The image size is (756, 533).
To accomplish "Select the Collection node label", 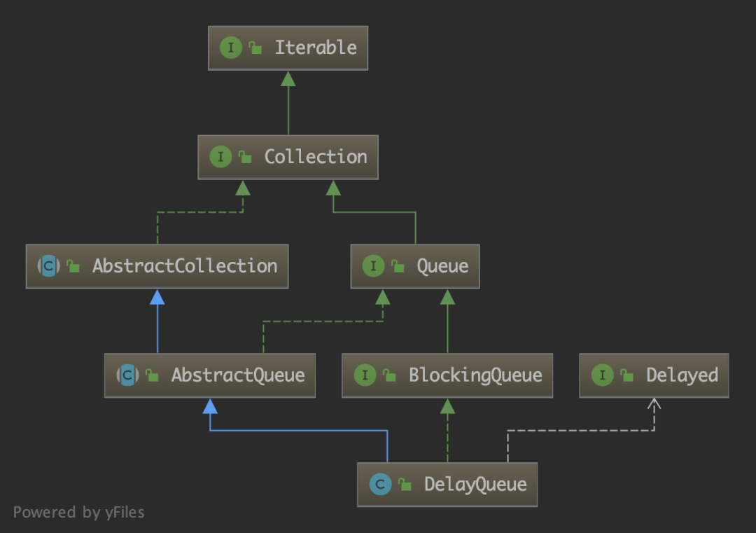I will pos(316,157).
